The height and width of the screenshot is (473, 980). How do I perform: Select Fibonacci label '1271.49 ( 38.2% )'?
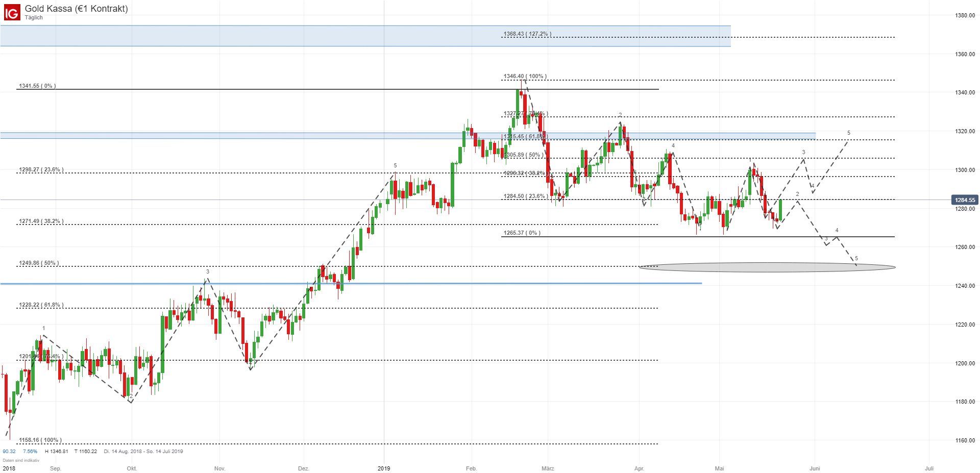41,221
